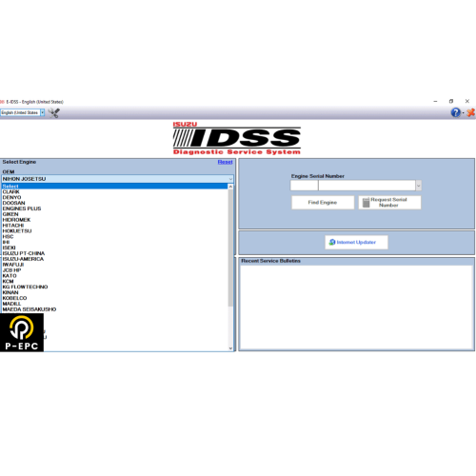The width and height of the screenshot is (476, 476).
Task: Focus the engine serial number prefix field
Action: [304, 186]
